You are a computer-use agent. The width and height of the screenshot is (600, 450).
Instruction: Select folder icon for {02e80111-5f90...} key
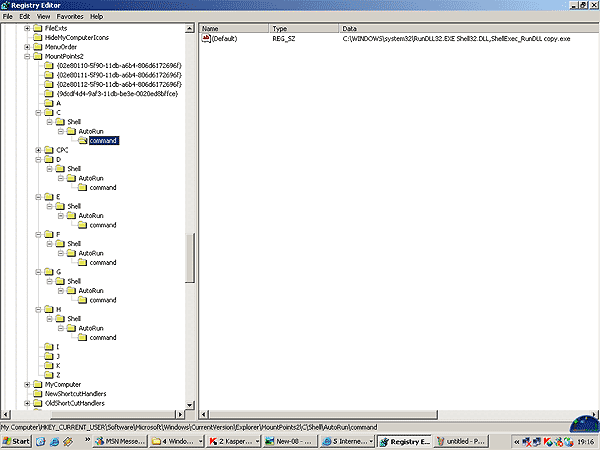coord(49,75)
